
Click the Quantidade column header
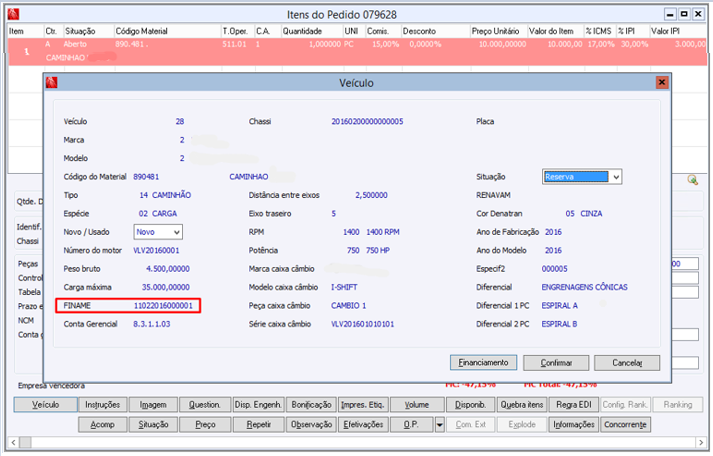click(x=312, y=31)
